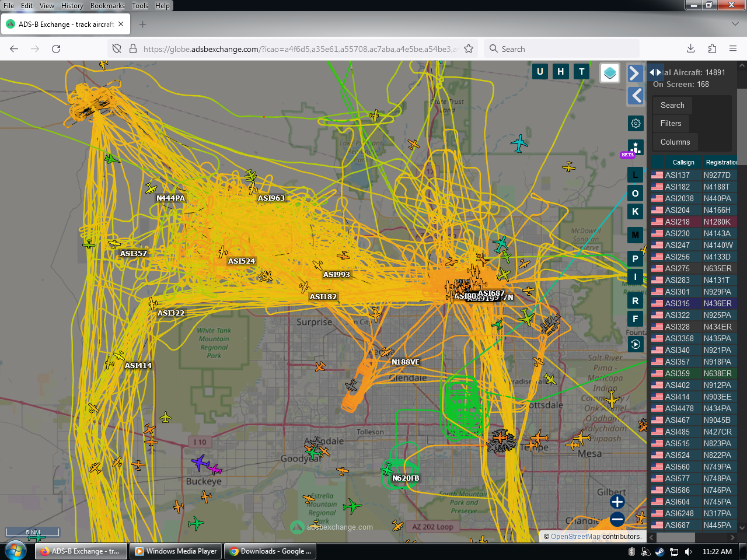Sort the list by Callsign header

(x=683, y=162)
